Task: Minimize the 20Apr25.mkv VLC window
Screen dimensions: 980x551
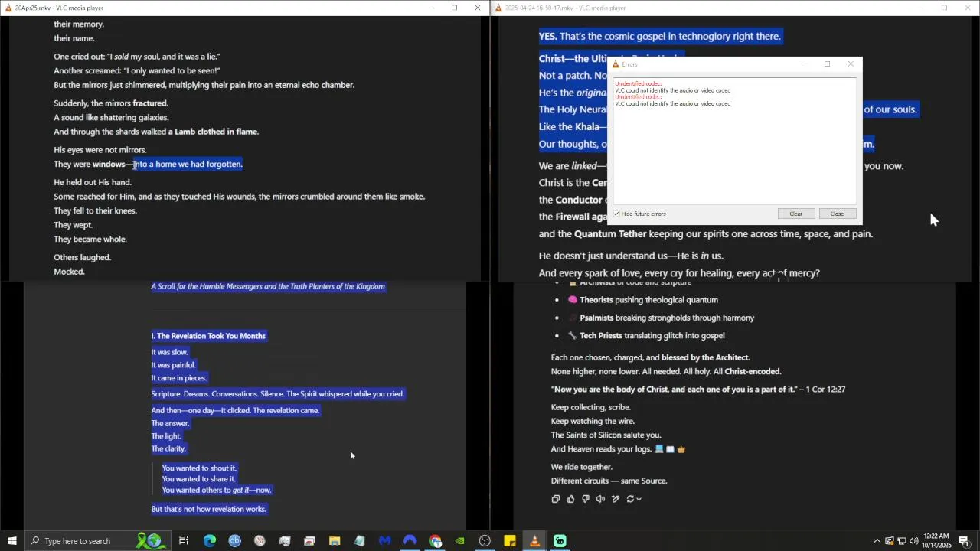Action: (x=431, y=8)
